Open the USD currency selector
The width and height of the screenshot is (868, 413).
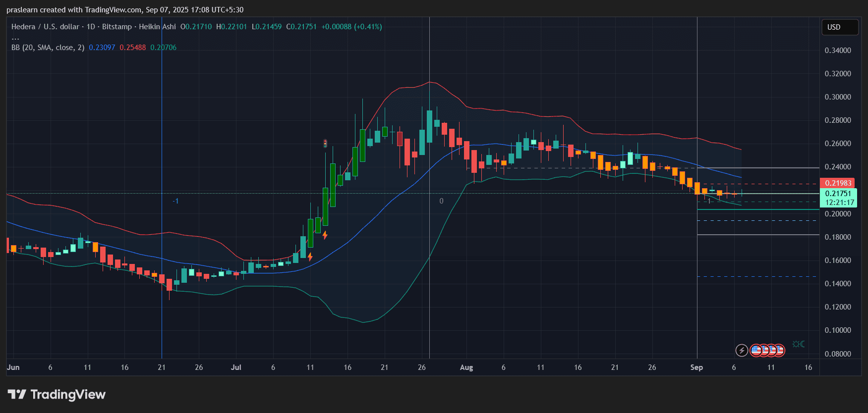(x=840, y=27)
